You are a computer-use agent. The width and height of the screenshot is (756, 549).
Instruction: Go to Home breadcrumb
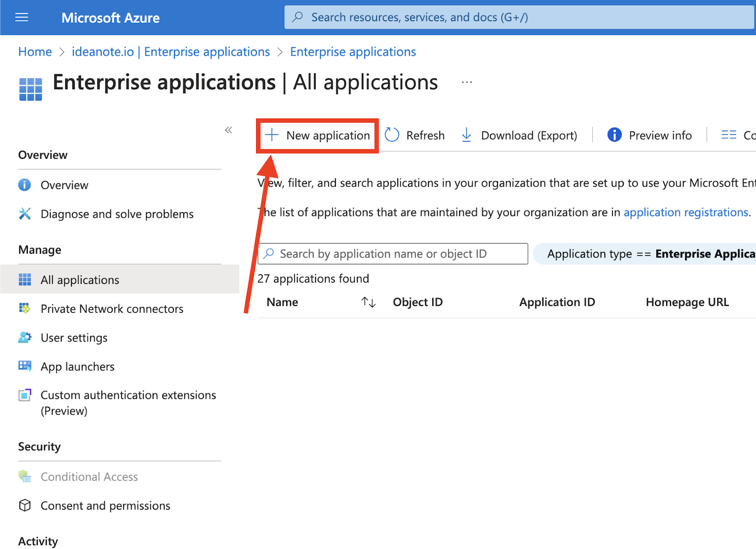click(x=35, y=51)
